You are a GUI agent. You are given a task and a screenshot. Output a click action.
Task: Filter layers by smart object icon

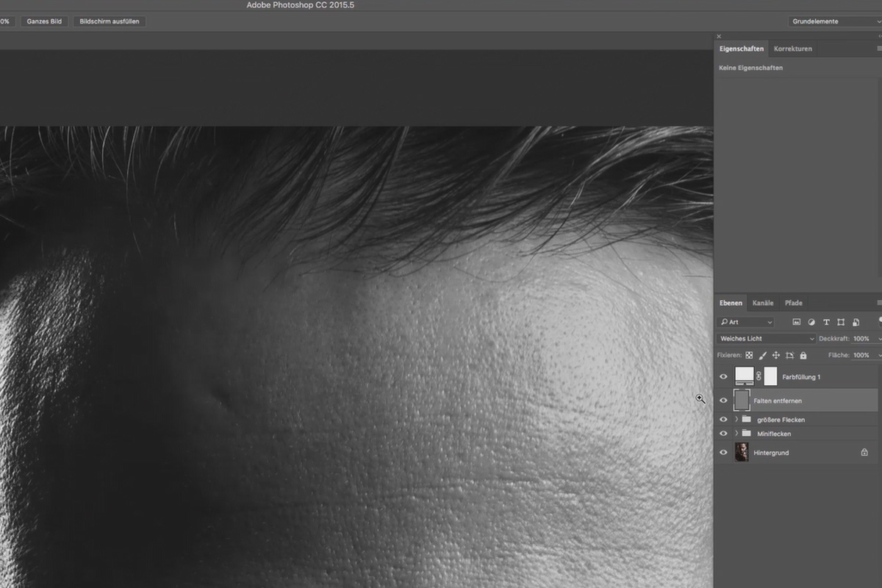click(856, 322)
